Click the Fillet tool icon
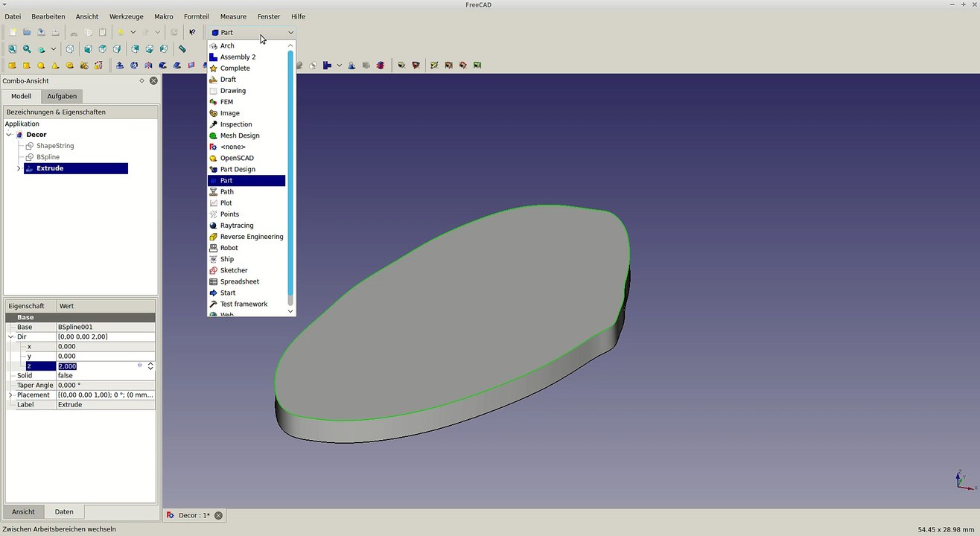The image size is (980, 536). [162, 66]
